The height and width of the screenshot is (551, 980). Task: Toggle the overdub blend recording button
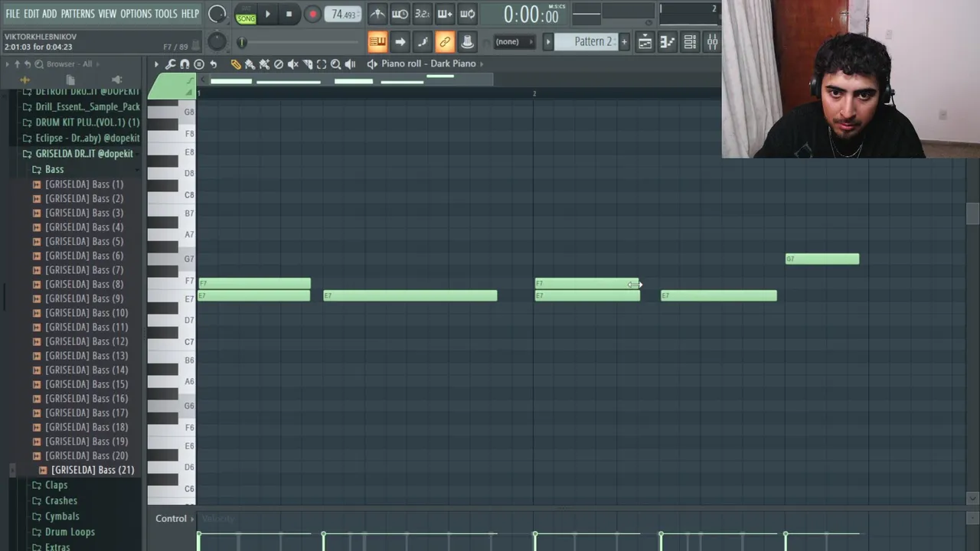pyautogui.click(x=445, y=14)
